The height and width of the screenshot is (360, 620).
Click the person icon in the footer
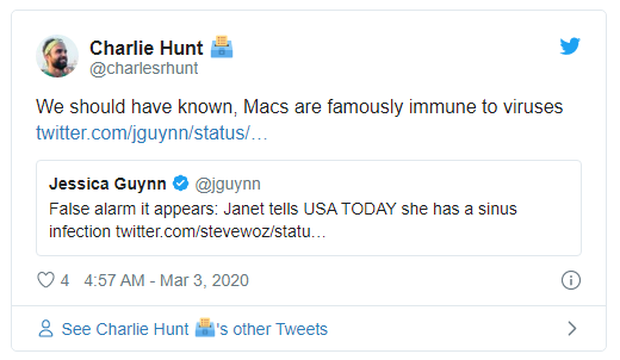(45, 329)
